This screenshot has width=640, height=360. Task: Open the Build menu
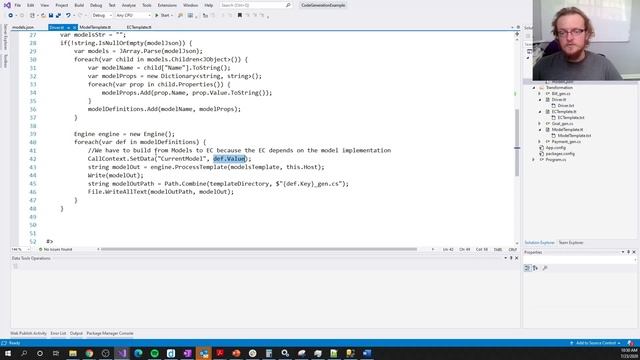(79, 5)
